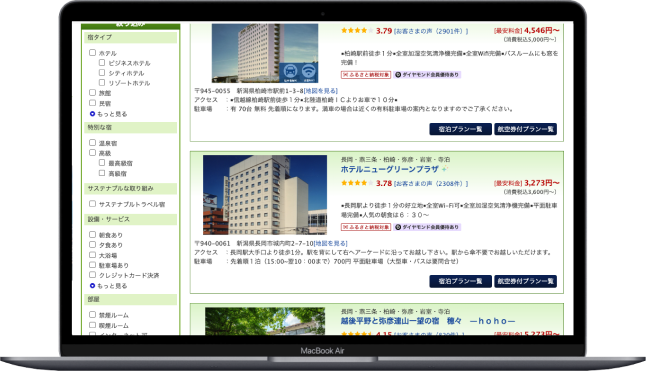The height and width of the screenshot is (371, 646).
Task: Click the 3,273円〜 lowest price
Action: (541, 182)
